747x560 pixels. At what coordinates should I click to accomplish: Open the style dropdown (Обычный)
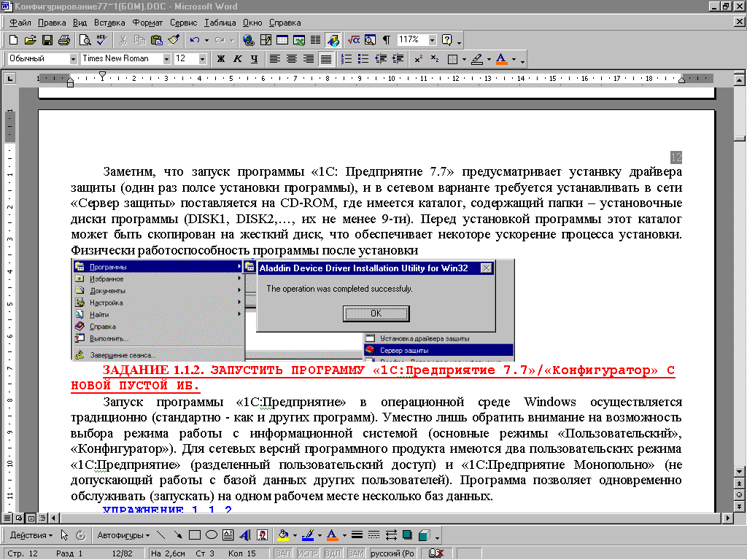pyautogui.click(x=74, y=59)
